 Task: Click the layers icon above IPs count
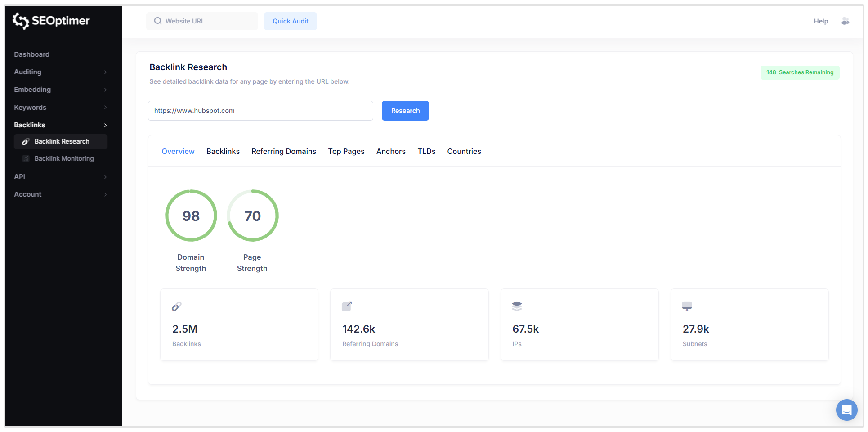(x=517, y=306)
